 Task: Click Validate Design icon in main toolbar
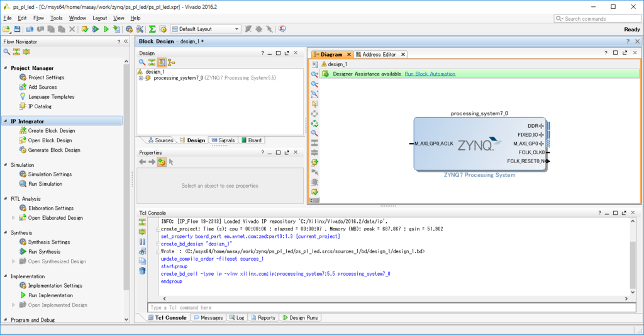(x=85, y=29)
